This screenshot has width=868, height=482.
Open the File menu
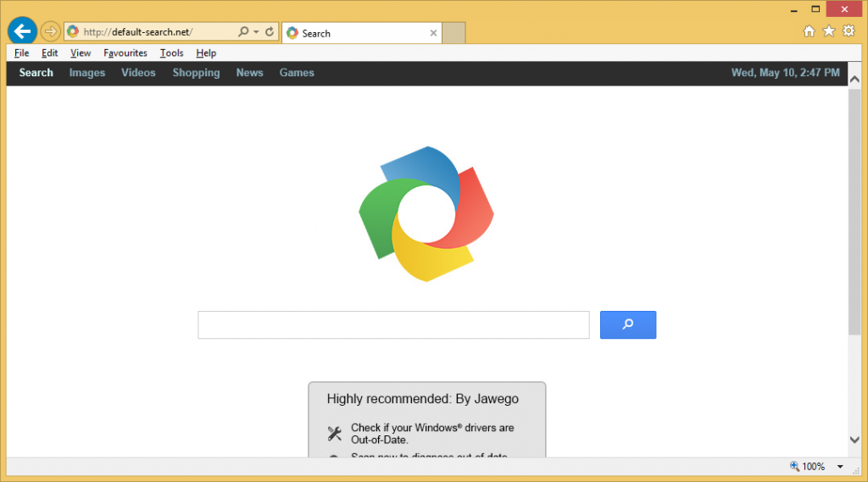coord(22,53)
